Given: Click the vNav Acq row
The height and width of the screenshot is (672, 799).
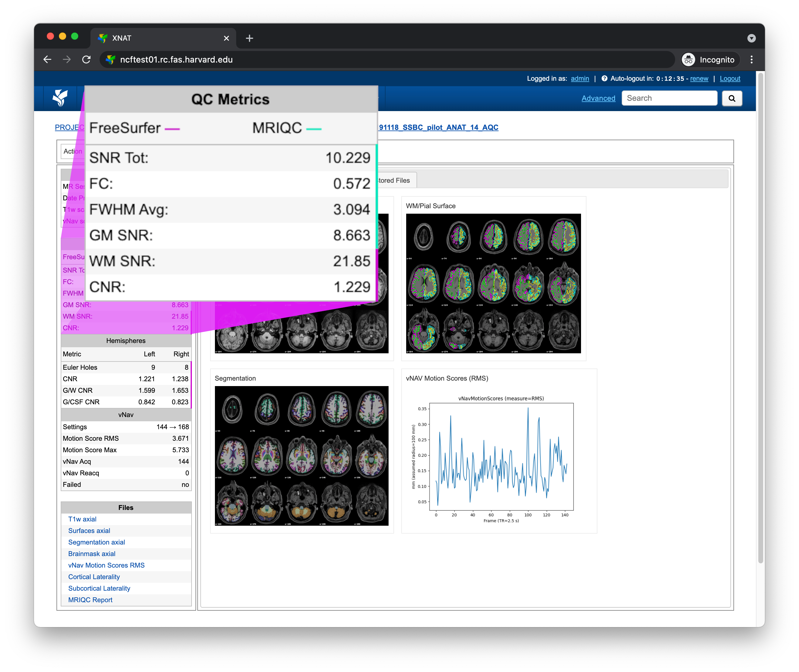Looking at the screenshot, I should pyautogui.click(x=126, y=461).
